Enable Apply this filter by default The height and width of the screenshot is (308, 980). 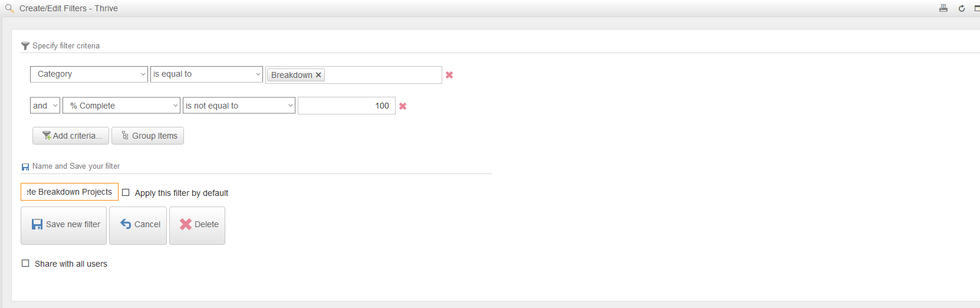pos(126,192)
